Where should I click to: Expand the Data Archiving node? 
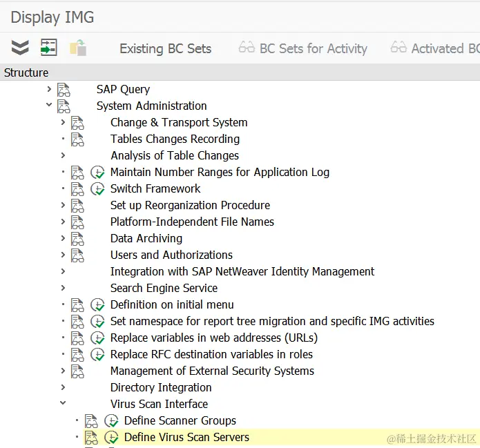[63, 237]
